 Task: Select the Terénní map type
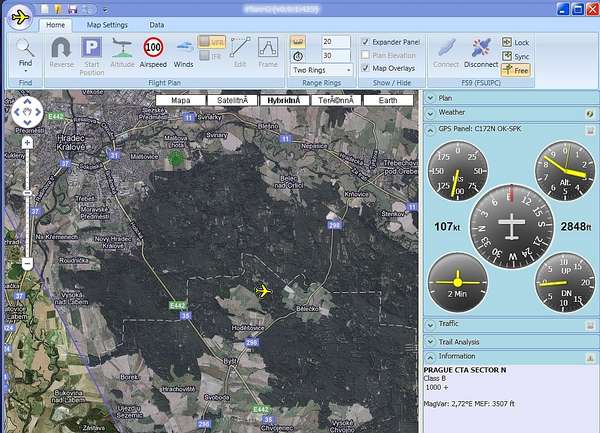click(x=336, y=100)
